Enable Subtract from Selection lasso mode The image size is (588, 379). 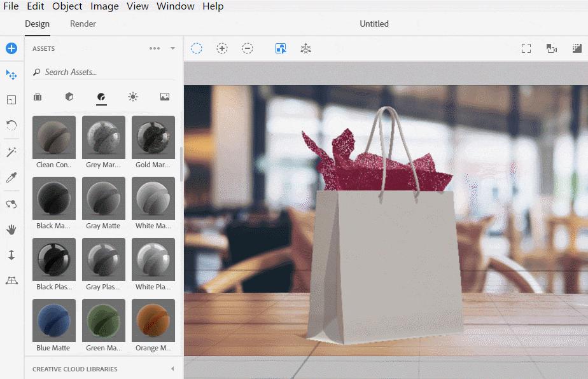coord(248,48)
